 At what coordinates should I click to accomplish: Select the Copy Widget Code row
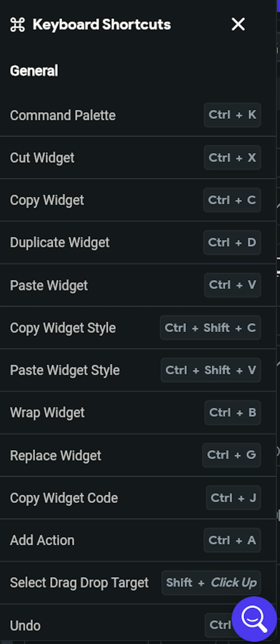[64, 498]
